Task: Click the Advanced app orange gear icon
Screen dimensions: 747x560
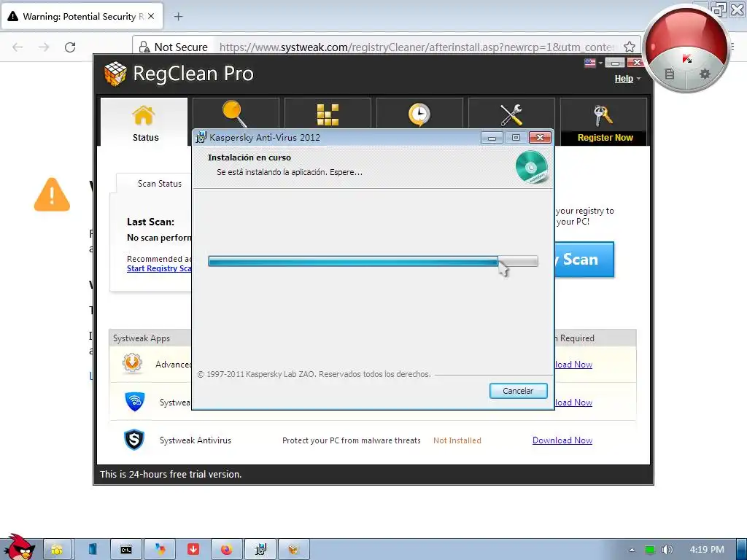Action: click(x=132, y=363)
